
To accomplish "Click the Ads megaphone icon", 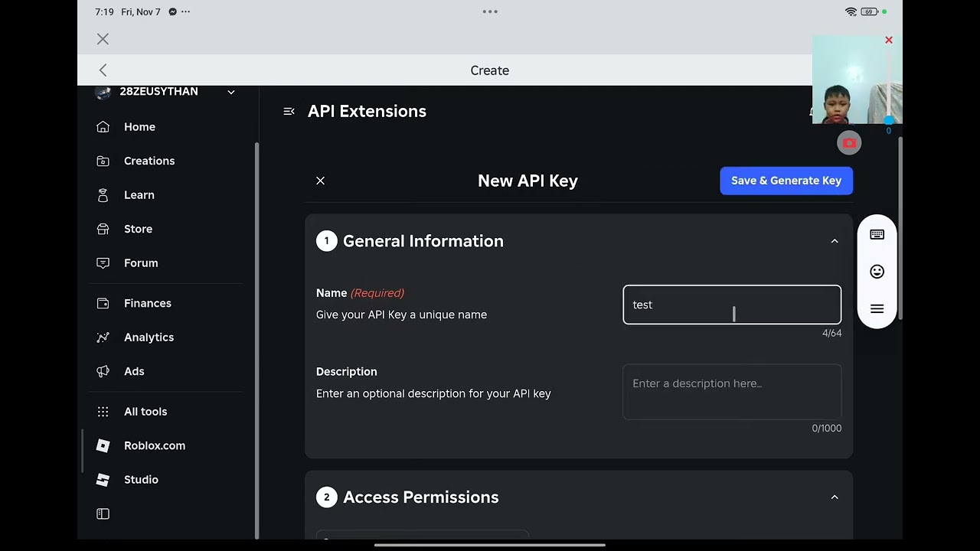I will pyautogui.click(x=103, y=371).
